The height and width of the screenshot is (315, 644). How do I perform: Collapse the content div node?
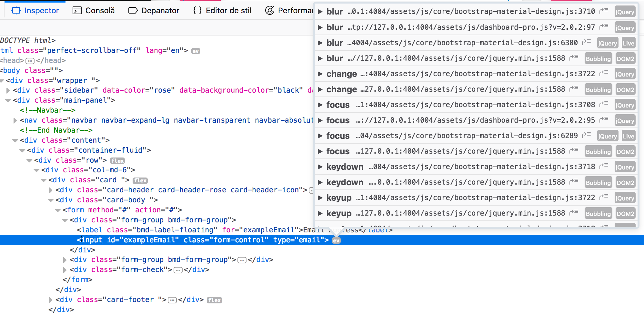(15, 140)
